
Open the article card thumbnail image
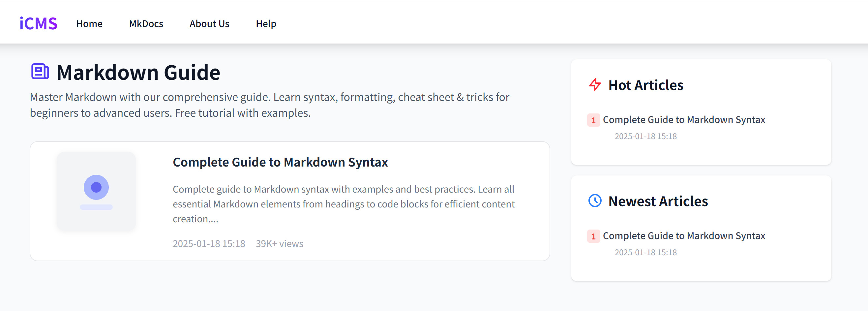tap(96, 191)
